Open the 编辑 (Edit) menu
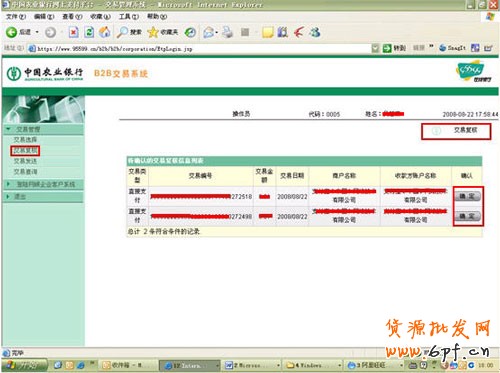The width and height of the screenshot is (500, 373). click(44, 16)
